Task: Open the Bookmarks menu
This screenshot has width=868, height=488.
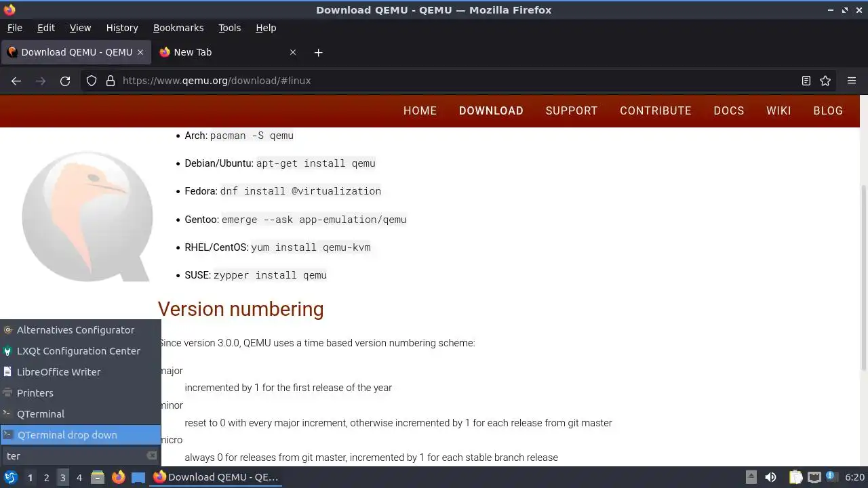Action: [178, 28]
